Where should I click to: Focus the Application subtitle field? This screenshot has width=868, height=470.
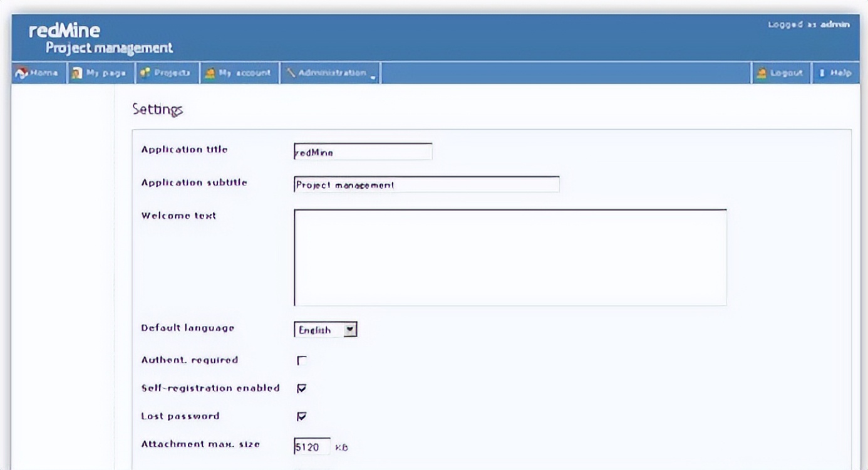426,184
